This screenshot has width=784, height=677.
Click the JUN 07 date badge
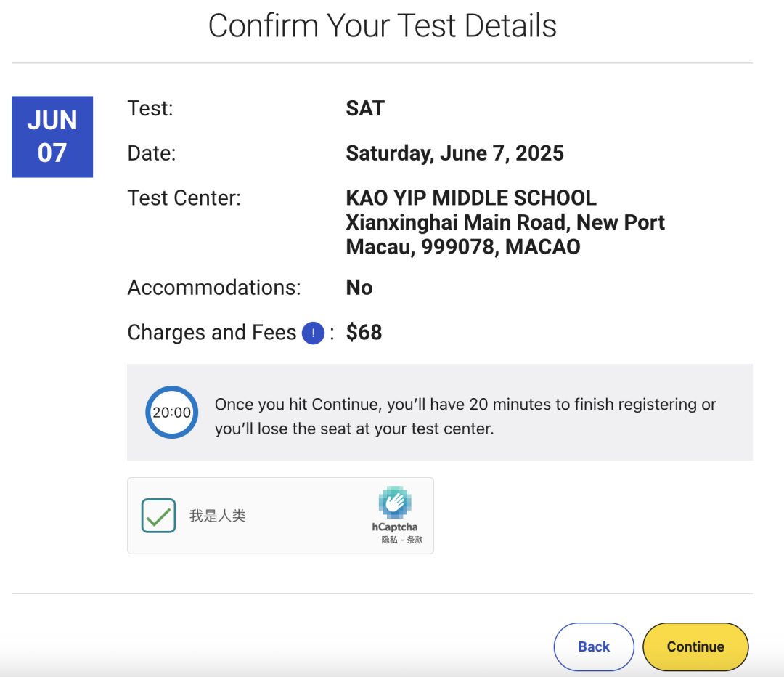click(x=52, y=137)
